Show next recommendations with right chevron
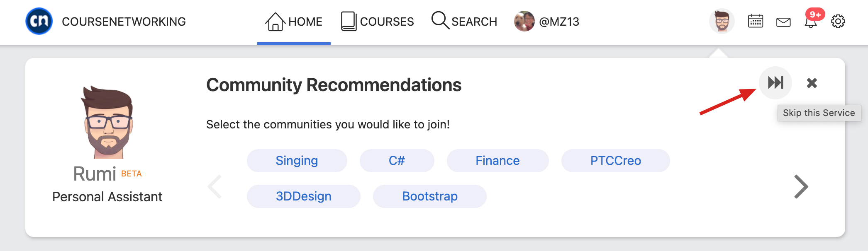 click(x=801, y=187)
